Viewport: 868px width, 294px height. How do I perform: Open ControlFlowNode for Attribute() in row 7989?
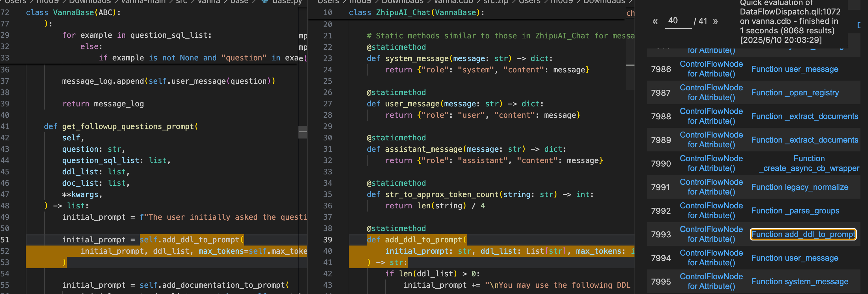(x=711, y=139)
